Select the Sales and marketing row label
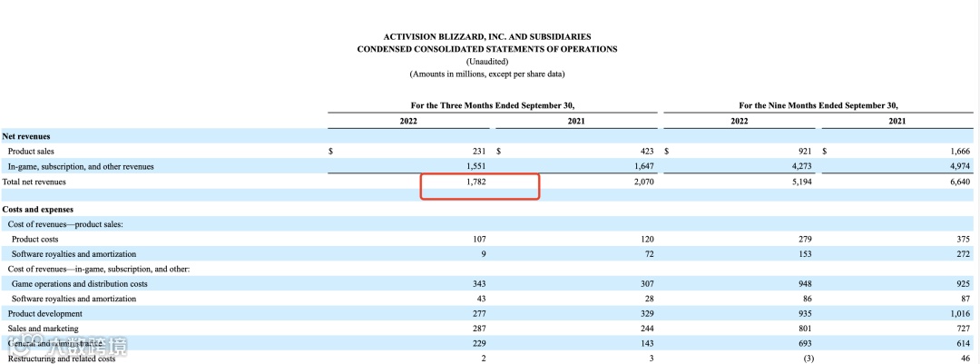Image resolution: width=980 pixels, height=364 pixels. [x=44, y=329]
